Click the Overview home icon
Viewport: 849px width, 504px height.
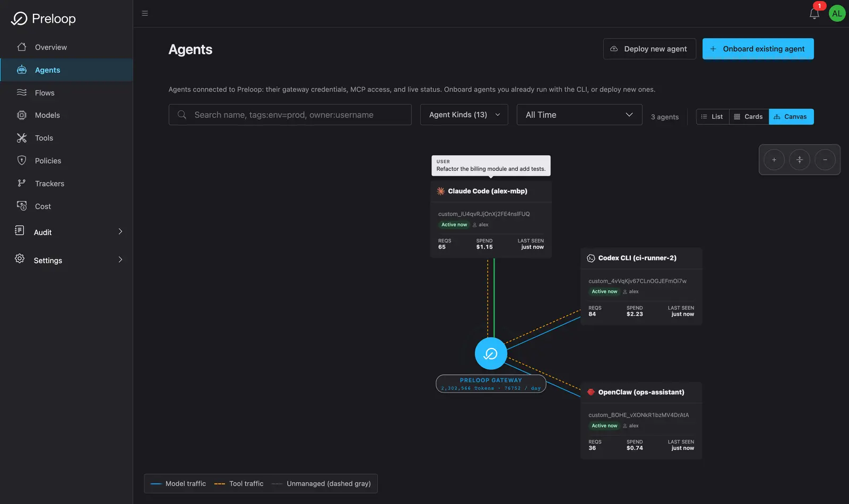(x=22, y=47)
